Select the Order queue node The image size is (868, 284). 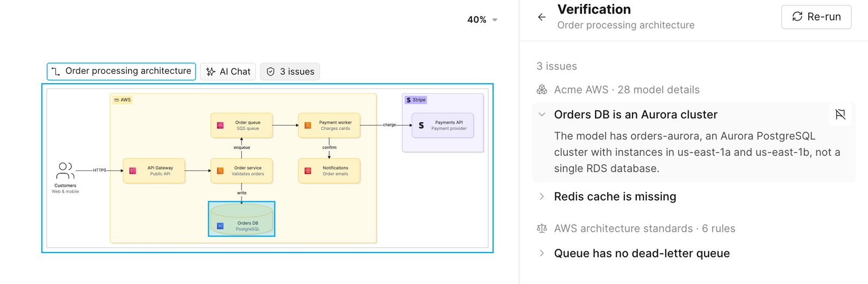(241, 125)
